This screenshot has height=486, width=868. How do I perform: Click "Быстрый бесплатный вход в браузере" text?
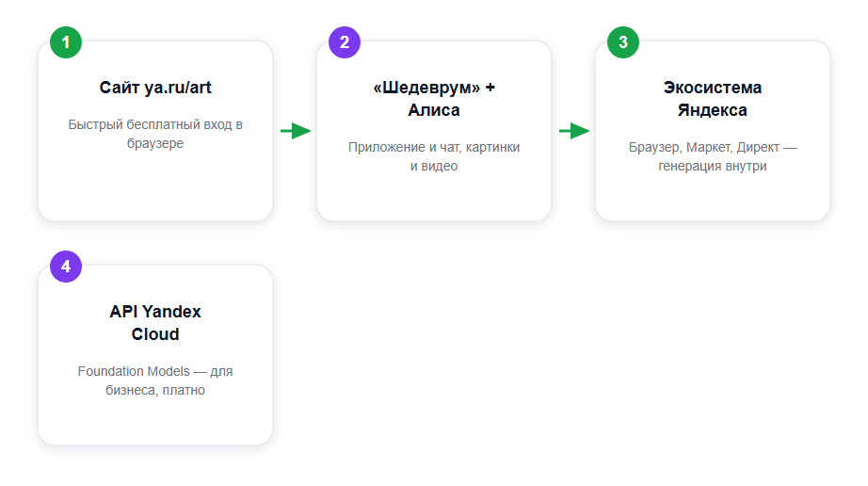click(x=155, y=134)
